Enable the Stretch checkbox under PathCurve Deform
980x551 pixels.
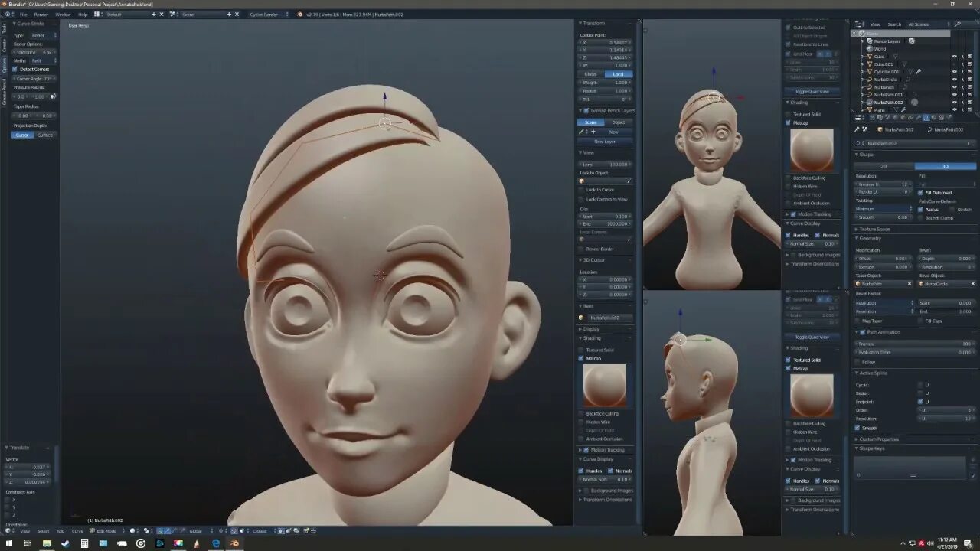pyautogui.click(x=950, y=209)
